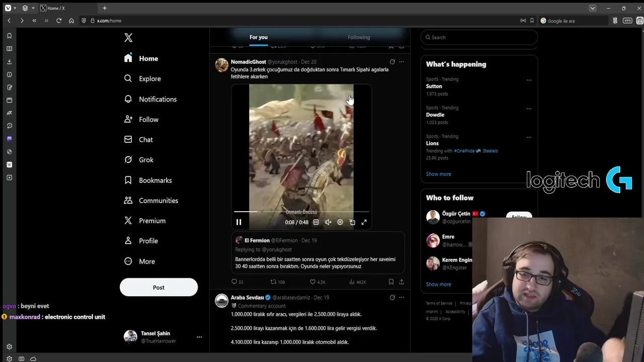Repost the NomadicGhost post
Screen dimensions: 644x362
[278, 282]
